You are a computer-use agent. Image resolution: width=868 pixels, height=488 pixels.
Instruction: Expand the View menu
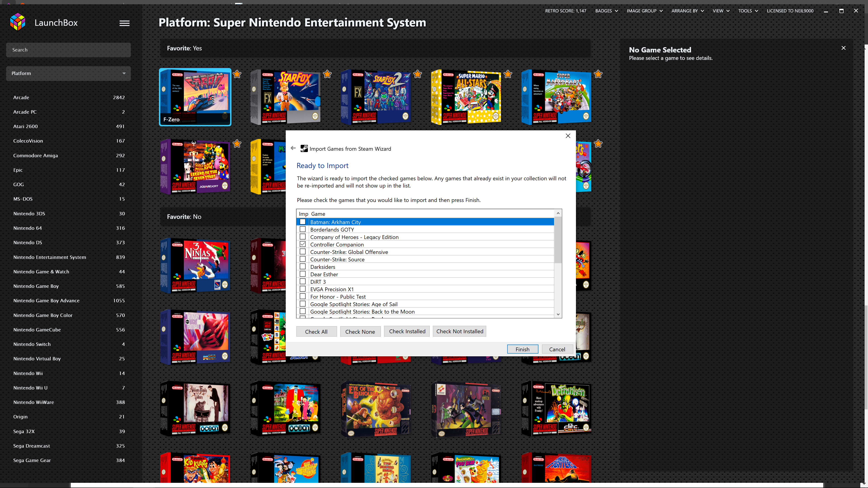(x=721, y=11)
